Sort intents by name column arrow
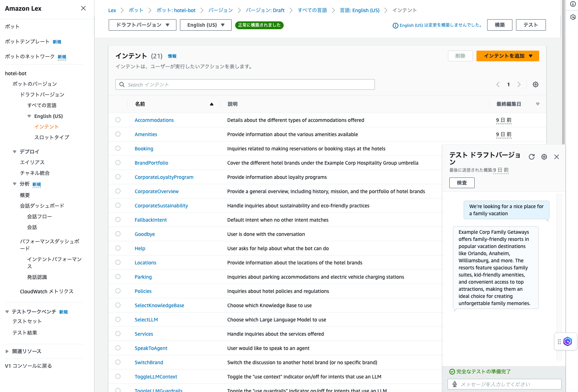 click(x=212, y=104)
